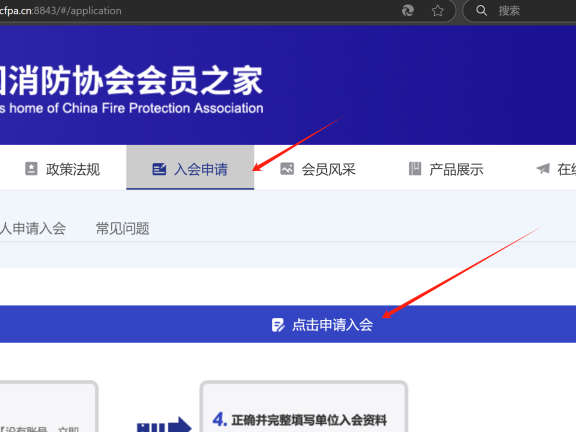Click the 政策法规 star document icon
The image size is (576, 432).
31,169
